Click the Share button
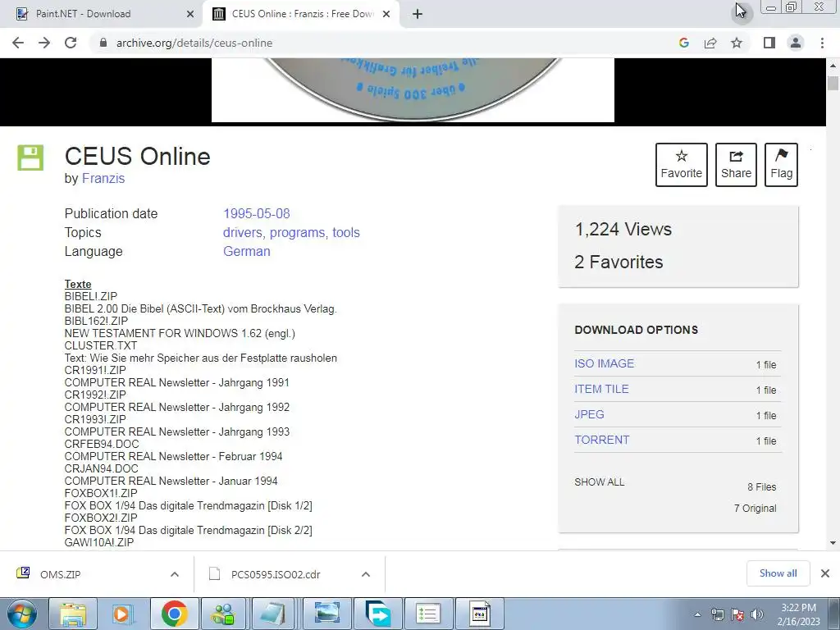Viewport: 840px width, 630px height. [736, 164]
